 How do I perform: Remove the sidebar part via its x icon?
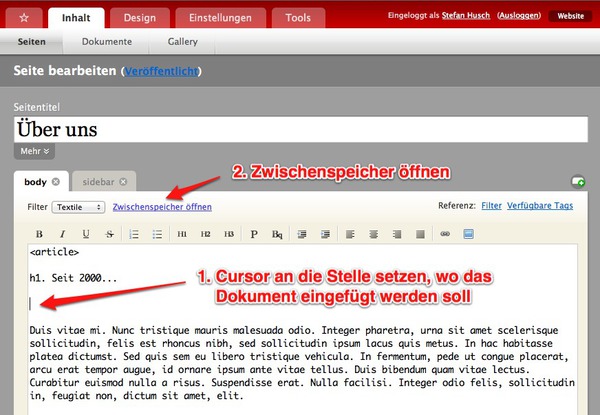(x=123, y=182)
